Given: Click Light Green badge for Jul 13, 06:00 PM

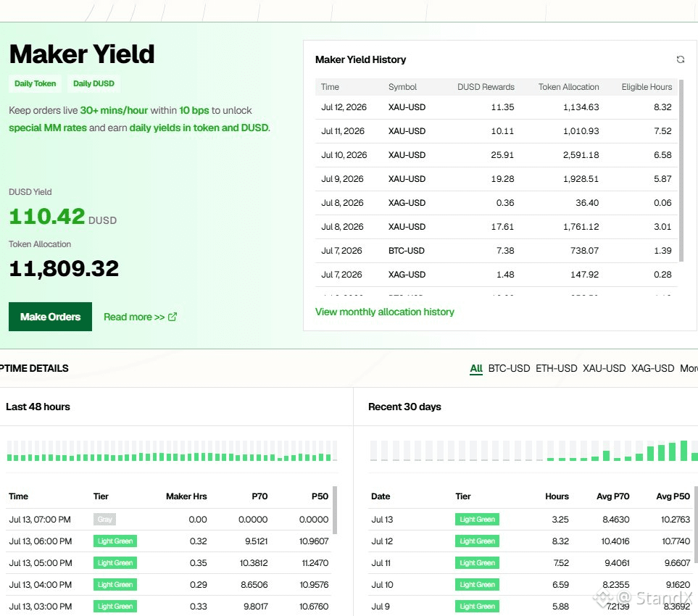Looking at the screenshot, I should pos(115,541).
